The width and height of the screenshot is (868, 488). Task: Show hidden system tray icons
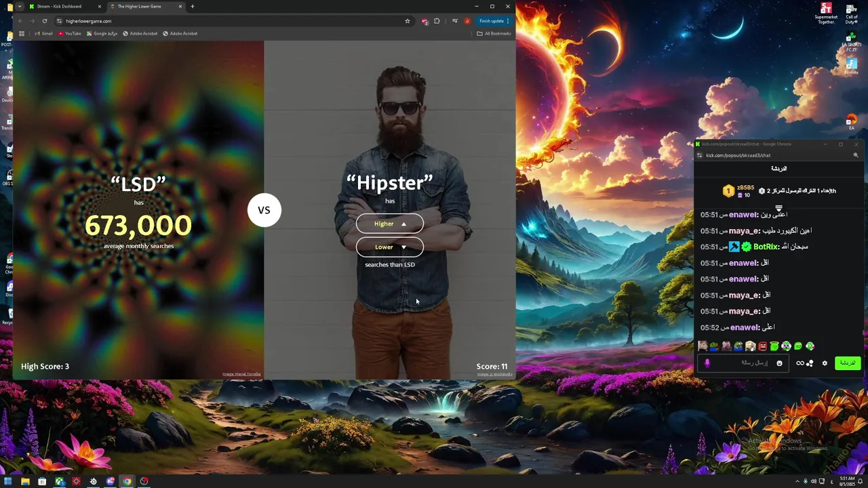[x=796, y=481]
